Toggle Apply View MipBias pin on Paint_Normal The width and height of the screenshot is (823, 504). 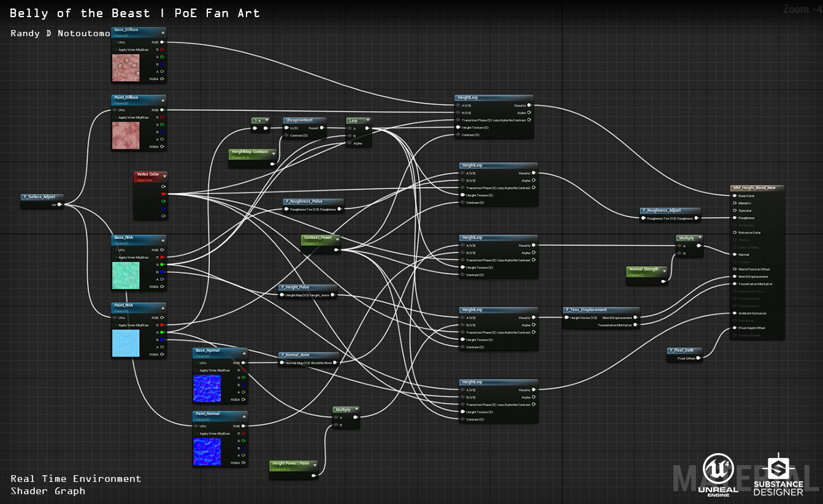[x=196, y=433]
